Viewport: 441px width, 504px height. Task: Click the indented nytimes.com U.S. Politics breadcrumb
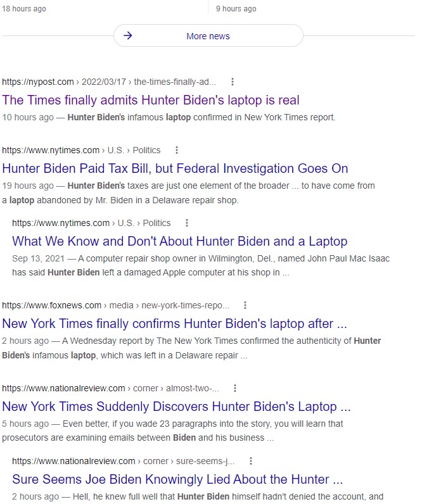click(x=91, y=223)
